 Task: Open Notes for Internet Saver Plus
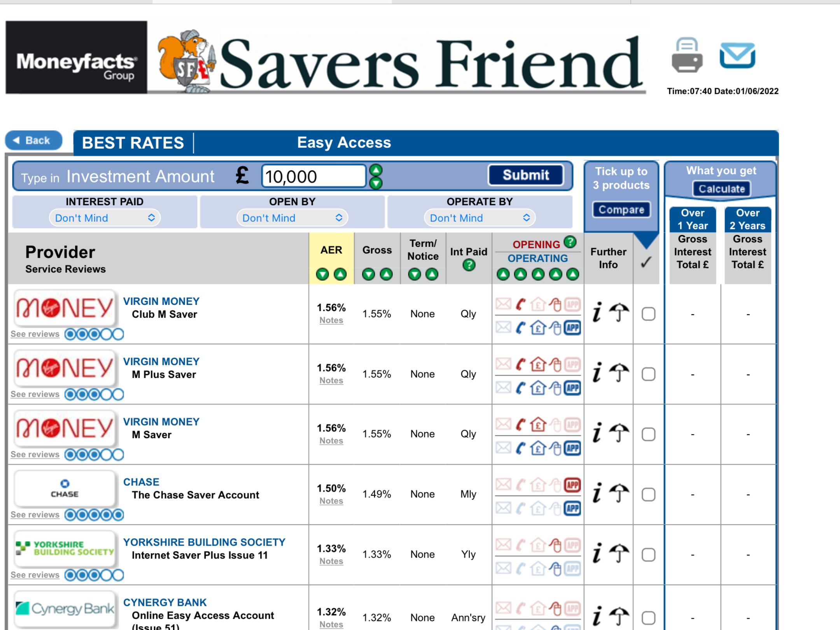tap(331, 562)
